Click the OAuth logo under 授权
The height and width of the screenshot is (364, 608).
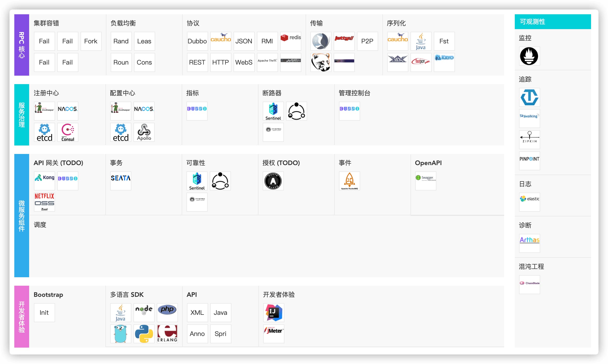point(273,181)
